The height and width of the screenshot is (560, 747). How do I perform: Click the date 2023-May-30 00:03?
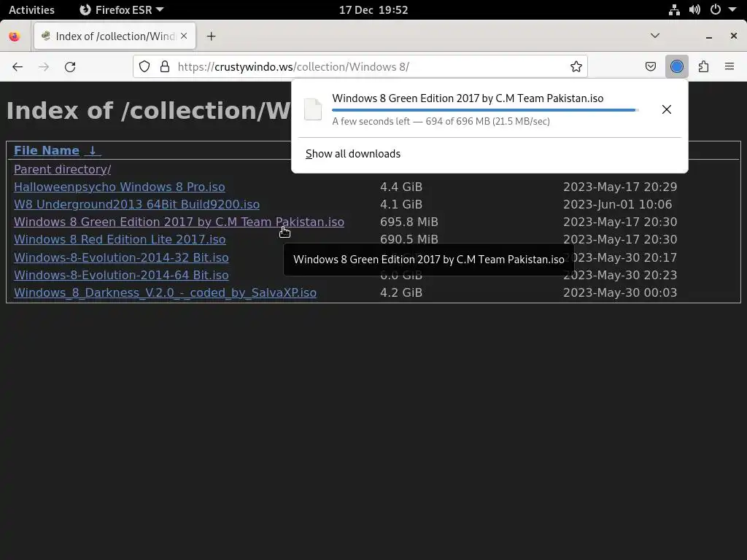pos(620,293)
